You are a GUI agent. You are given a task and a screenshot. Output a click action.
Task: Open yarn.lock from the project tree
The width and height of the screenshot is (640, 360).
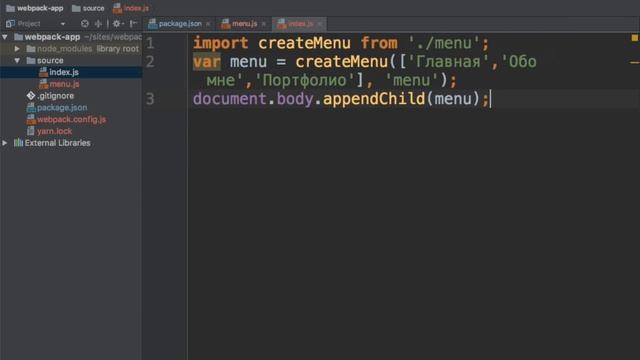coord(54,131)
